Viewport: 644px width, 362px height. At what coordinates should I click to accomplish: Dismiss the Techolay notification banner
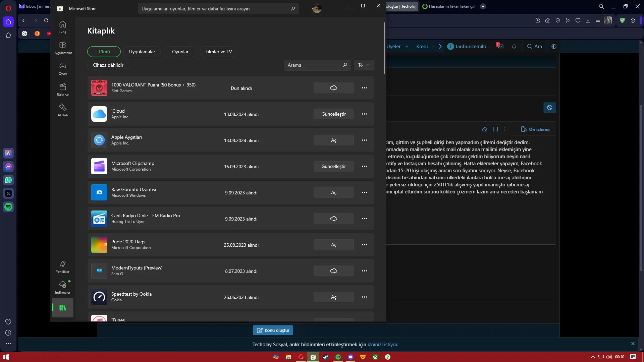tap(633, 344)
